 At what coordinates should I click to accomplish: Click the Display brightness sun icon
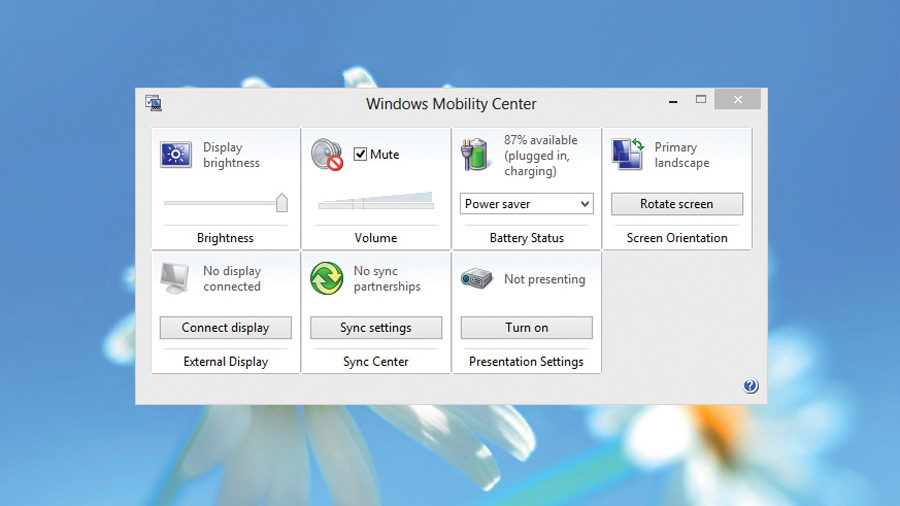pos(176,154)
